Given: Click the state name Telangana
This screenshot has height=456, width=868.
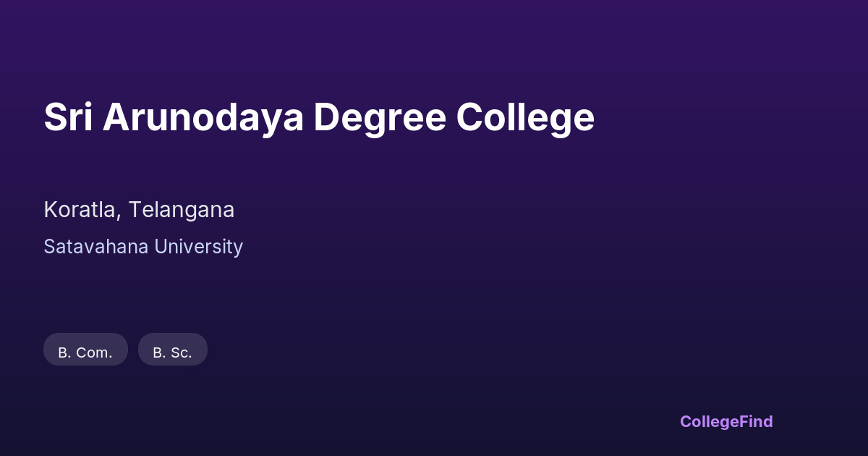Looking at the screenshot, I should [x=182, y=210].
